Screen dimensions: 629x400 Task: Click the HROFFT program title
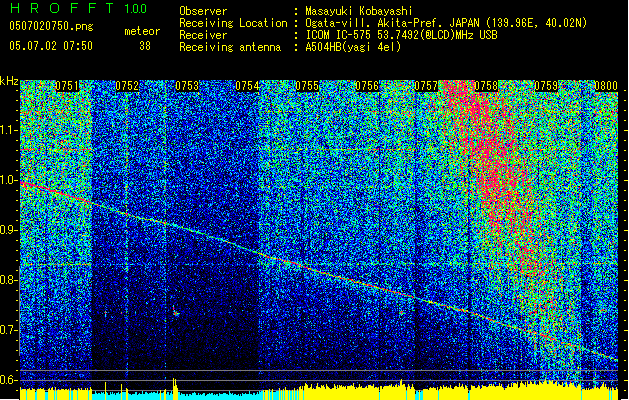tap(62, 8)
